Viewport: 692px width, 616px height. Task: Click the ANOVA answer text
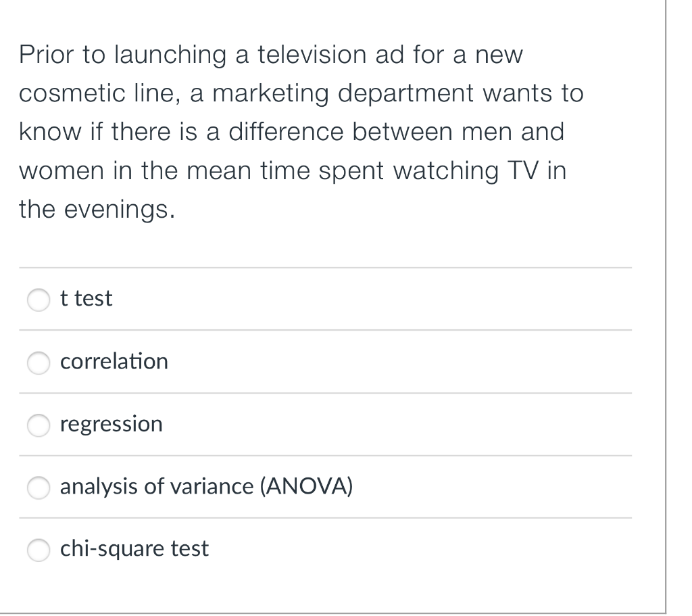(205, 486)
